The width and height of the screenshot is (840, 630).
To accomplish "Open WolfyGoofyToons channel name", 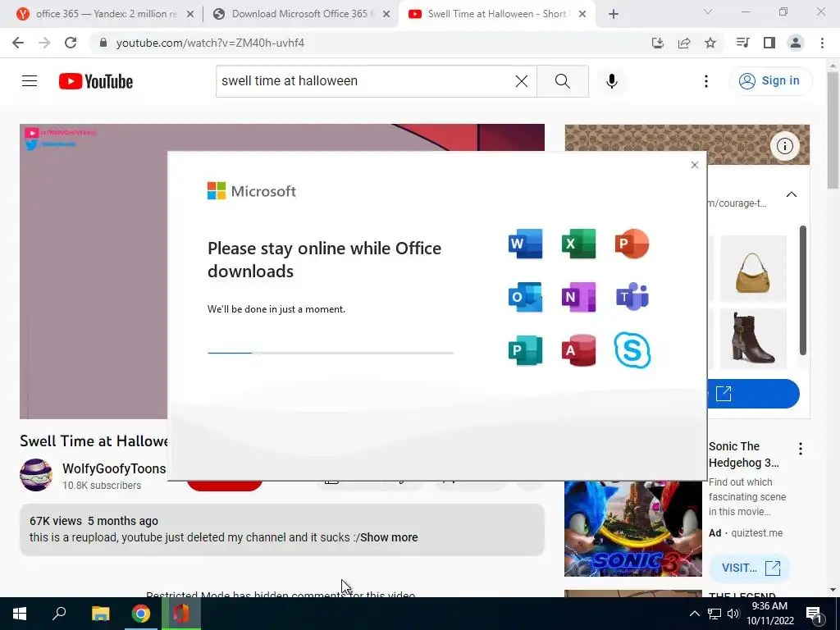I will pos(114,468).
